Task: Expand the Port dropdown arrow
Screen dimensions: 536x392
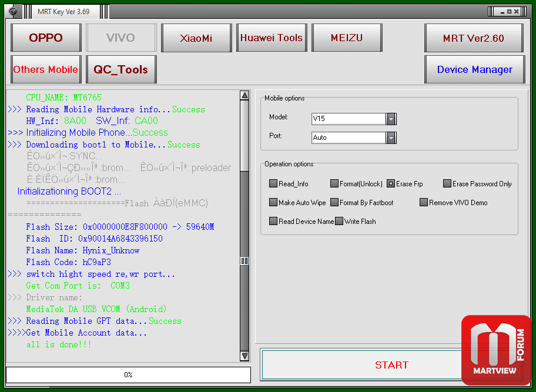Action: point(391,138)
